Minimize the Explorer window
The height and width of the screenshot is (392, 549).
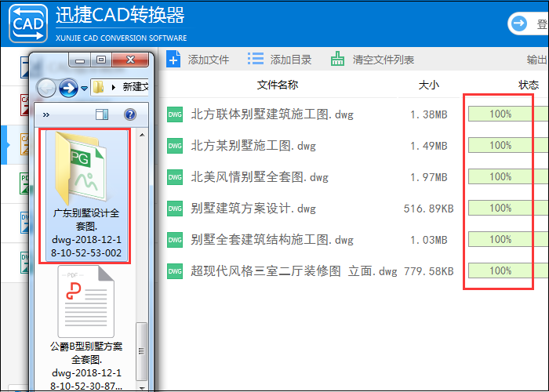pyautogui.click(x=80, y=60)
